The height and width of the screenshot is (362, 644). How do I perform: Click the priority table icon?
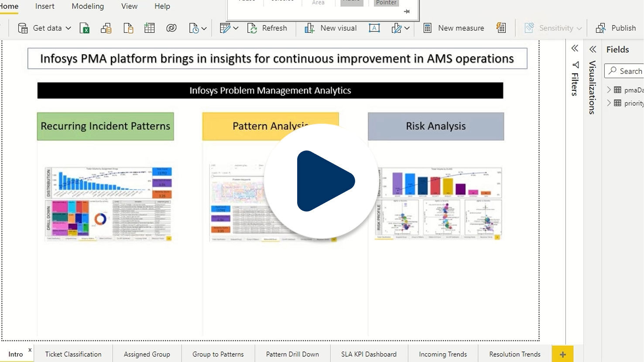point(617,103)
